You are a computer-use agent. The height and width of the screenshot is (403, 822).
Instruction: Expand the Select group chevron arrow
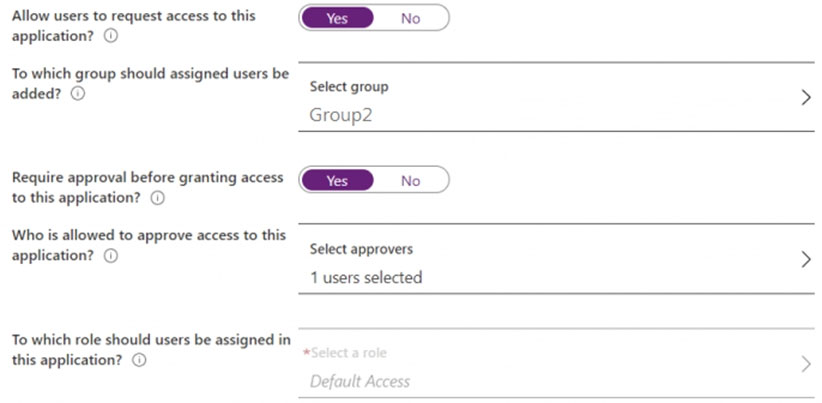click(x=806, y=98)
